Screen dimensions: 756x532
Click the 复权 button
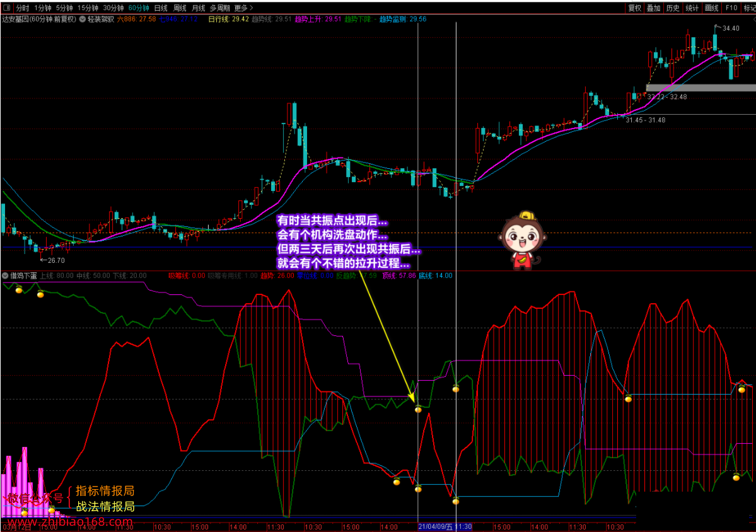(634, 8)
